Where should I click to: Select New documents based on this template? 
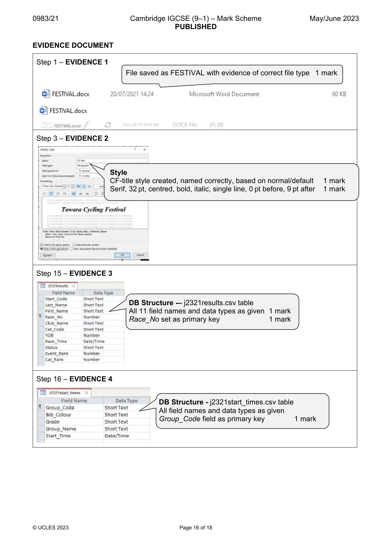72,249
